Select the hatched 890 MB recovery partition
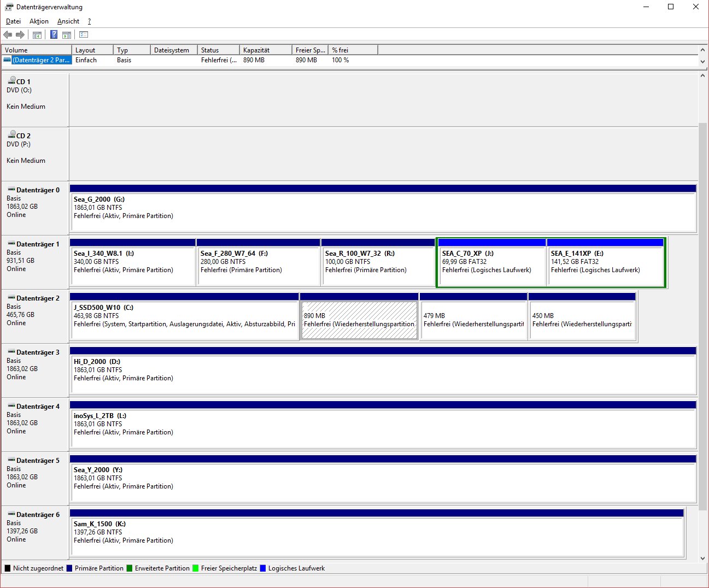The image size is (709, 588). click(x=359, y=316)
